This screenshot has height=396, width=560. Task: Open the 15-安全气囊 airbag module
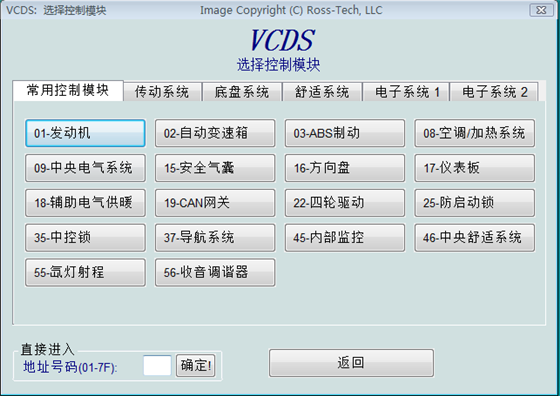pyautogui.click(x=215, y=168)
